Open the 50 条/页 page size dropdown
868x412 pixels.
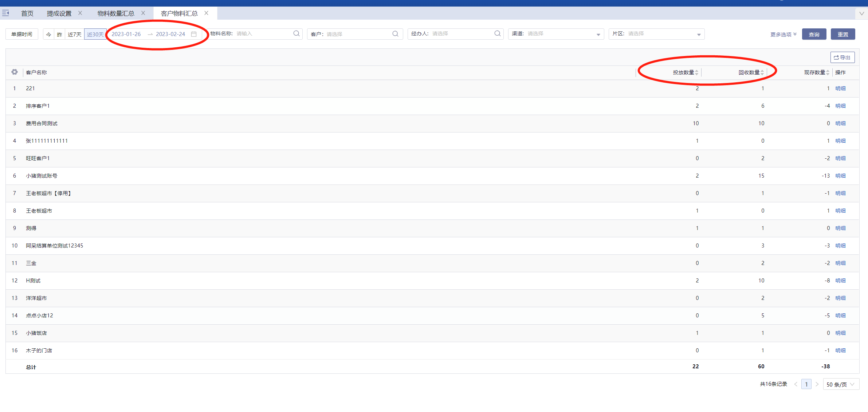tap(841, 384)
